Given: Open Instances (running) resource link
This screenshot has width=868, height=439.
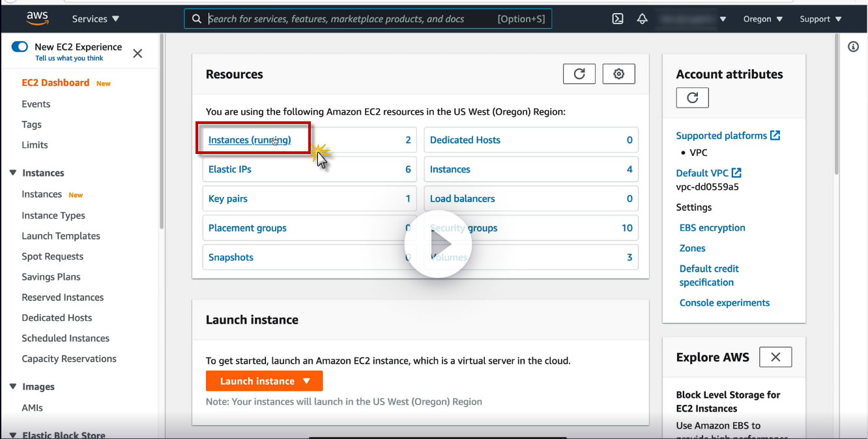Looking at the screenshot, I should pyautogui.click(x=250, y=140).
